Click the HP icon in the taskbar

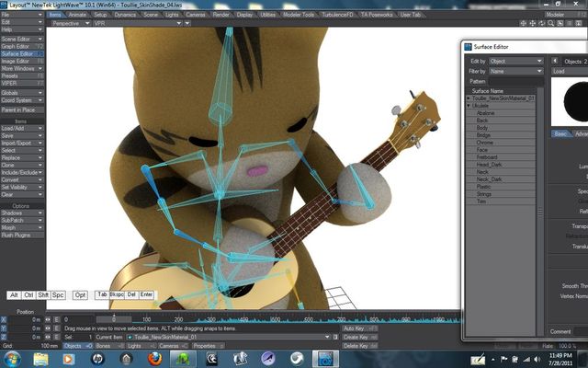tap(97, 359)
